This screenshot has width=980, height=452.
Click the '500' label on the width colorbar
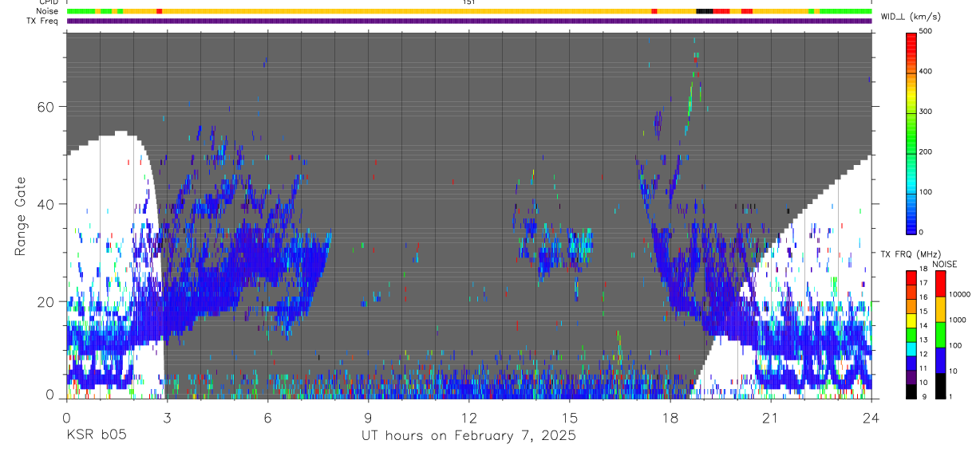click(x=926, y=32)
